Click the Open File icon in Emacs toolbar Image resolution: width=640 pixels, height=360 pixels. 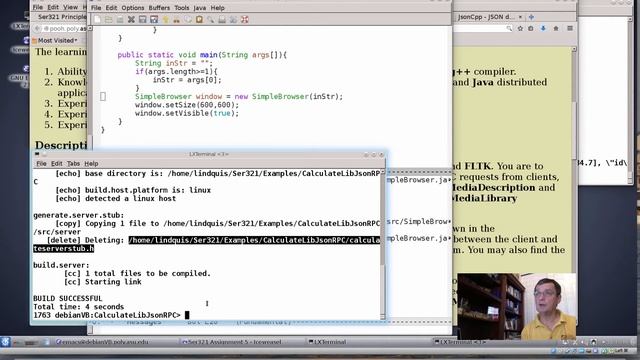109,19
